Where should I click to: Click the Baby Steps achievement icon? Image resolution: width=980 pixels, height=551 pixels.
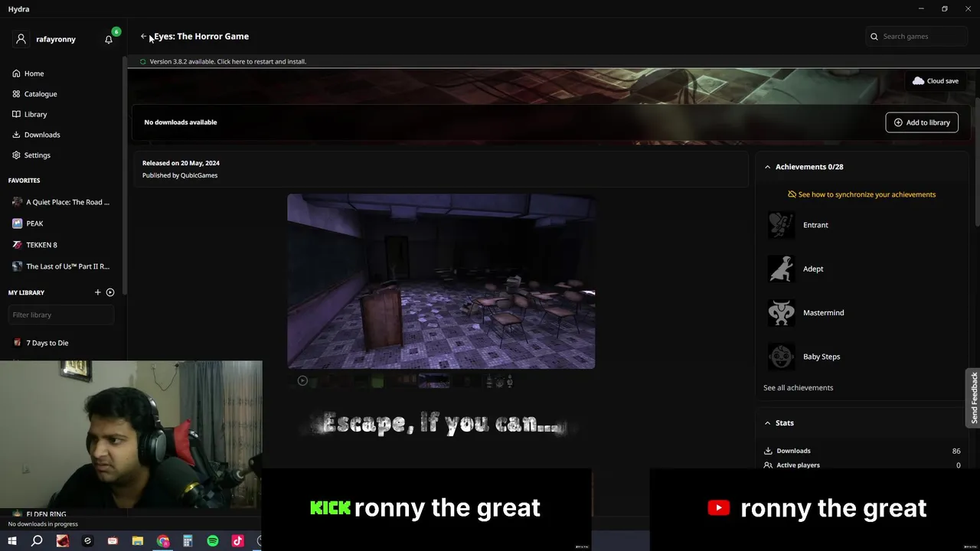point(781,357)
